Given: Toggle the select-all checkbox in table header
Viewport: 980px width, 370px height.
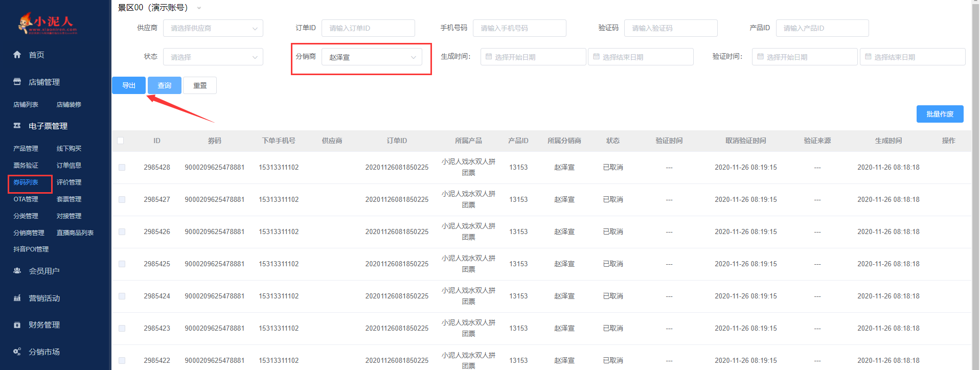Looking at the screenshot, I should (121, 141).
